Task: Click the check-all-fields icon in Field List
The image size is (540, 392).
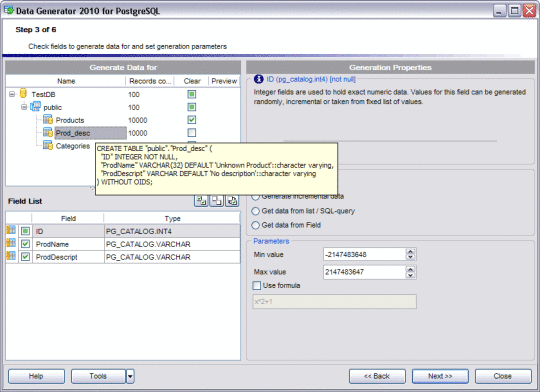Action: (201, 200)
